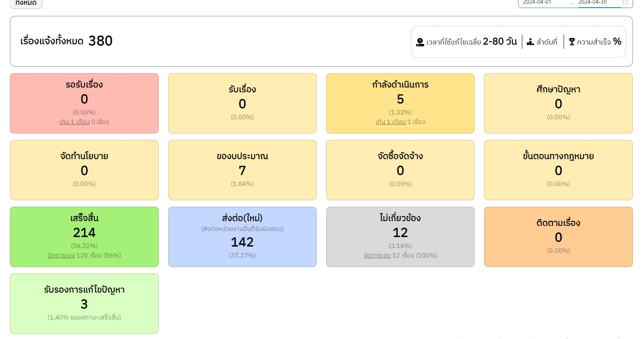The height and width of the screenshot is (339, 644).
Task: Select the ทั้งหมด filter button
Action: tap(26, 3)
